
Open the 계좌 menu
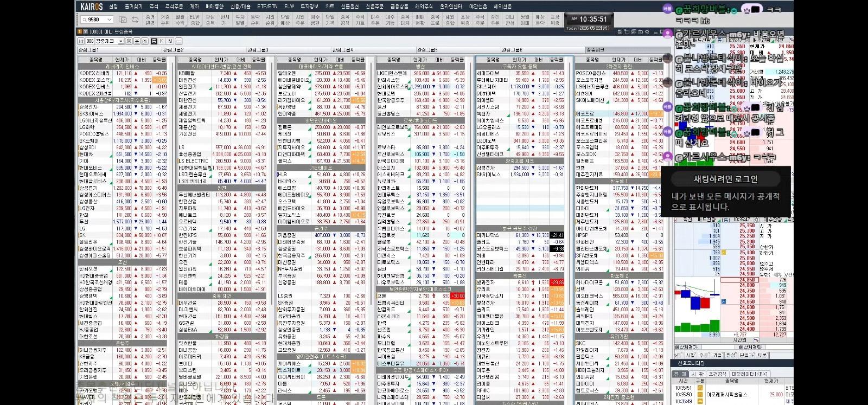click(x=194, y=7)
